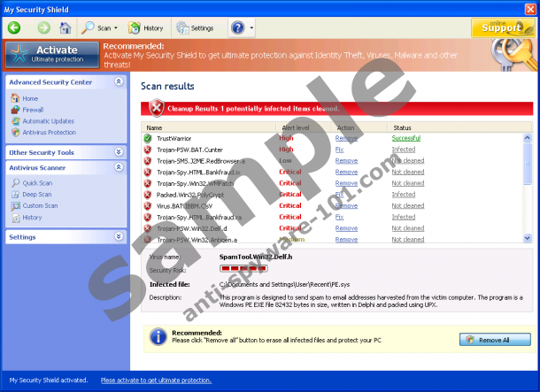This screenshot has height=392, width=540.
Task: Expand the Other Security Tools section
Action: tap(119, 152)
